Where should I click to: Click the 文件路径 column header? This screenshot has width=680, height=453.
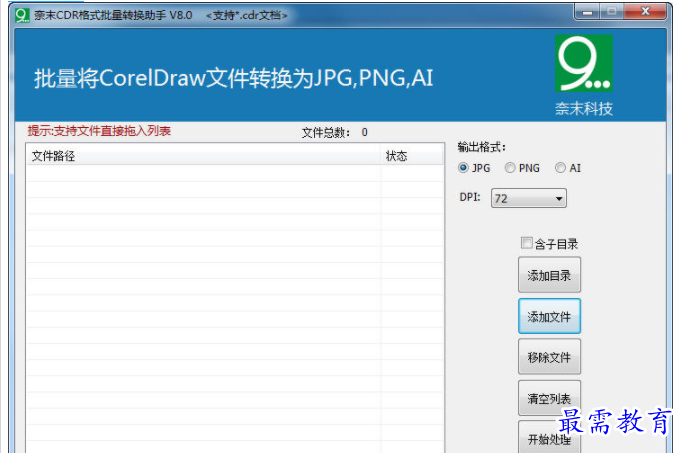[203, 156]
